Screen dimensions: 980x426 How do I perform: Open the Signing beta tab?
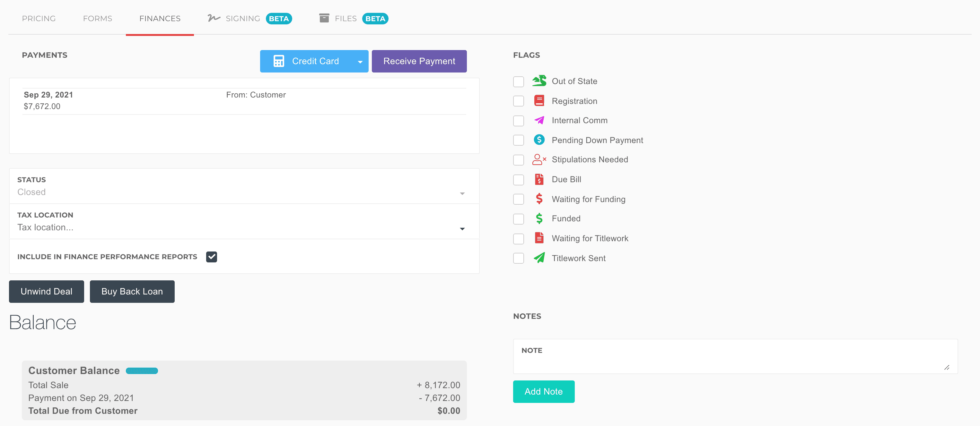(x=242, y=18)
